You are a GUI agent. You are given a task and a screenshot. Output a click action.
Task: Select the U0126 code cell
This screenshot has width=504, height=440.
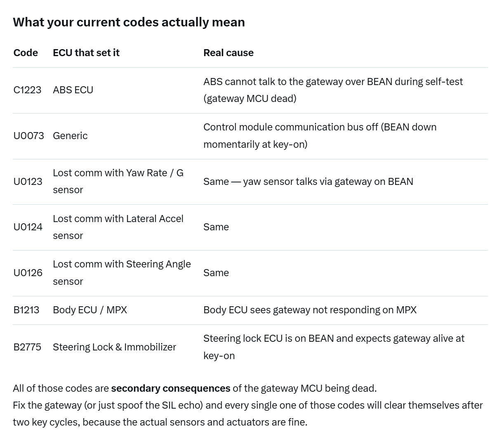point(28,273)
